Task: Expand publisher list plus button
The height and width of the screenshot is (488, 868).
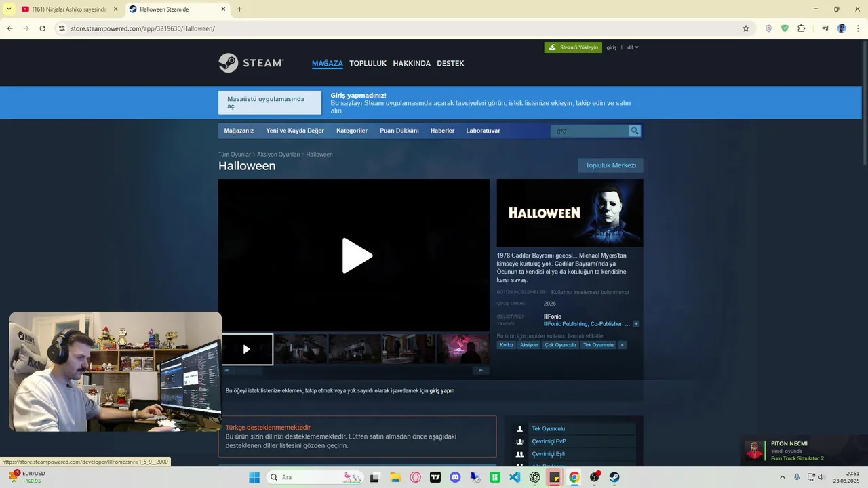Action: click(x=636, y=324)
